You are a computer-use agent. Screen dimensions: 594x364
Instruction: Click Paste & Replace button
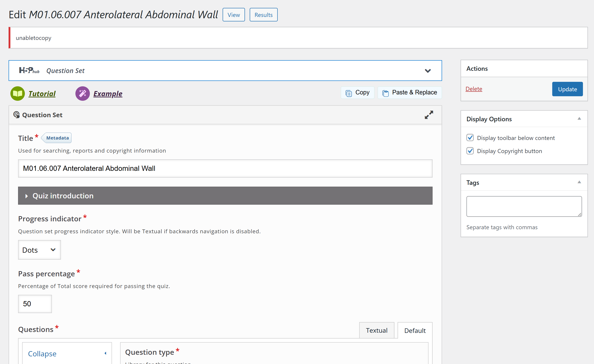pos(410,93)
